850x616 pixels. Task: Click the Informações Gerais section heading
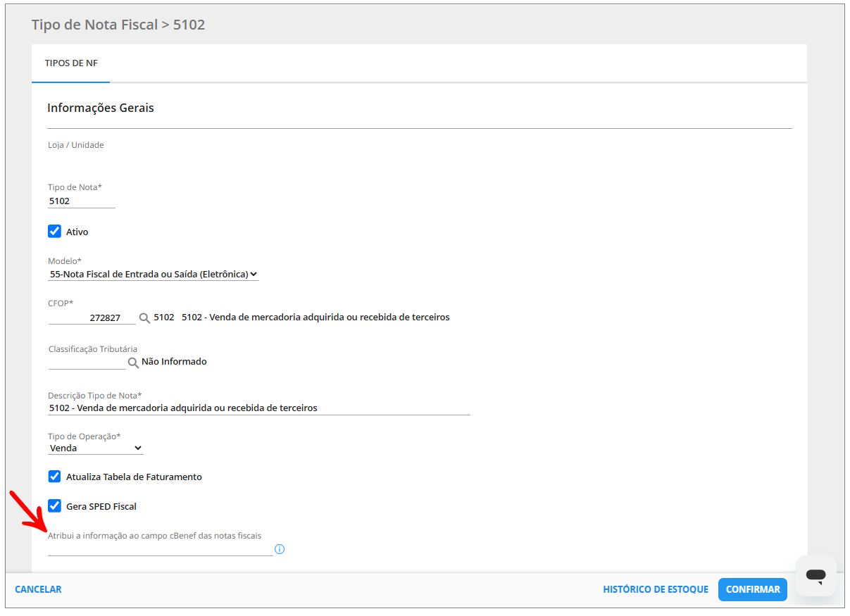pyautogui.click(x=101, y=108)
